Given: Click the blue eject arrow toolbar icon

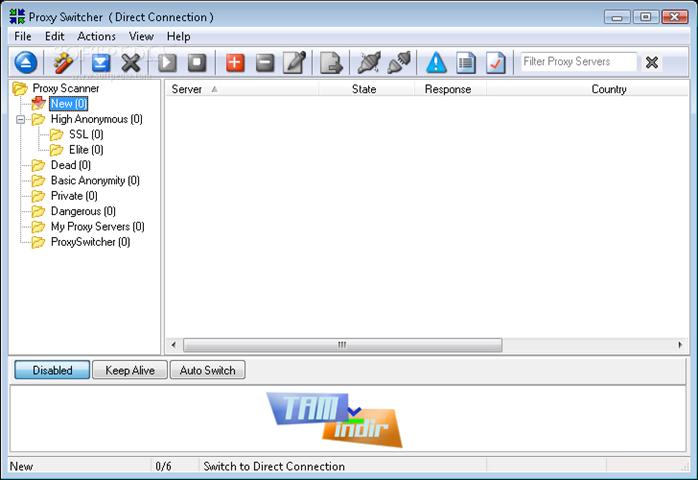Looking at the screenshot, I should tap(26, 62).
